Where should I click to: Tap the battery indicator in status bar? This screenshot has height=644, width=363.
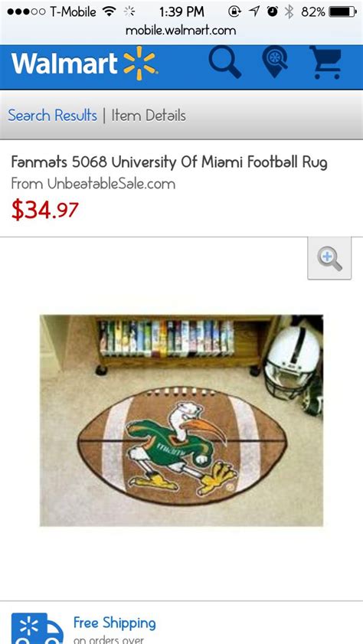coord(342,12)
